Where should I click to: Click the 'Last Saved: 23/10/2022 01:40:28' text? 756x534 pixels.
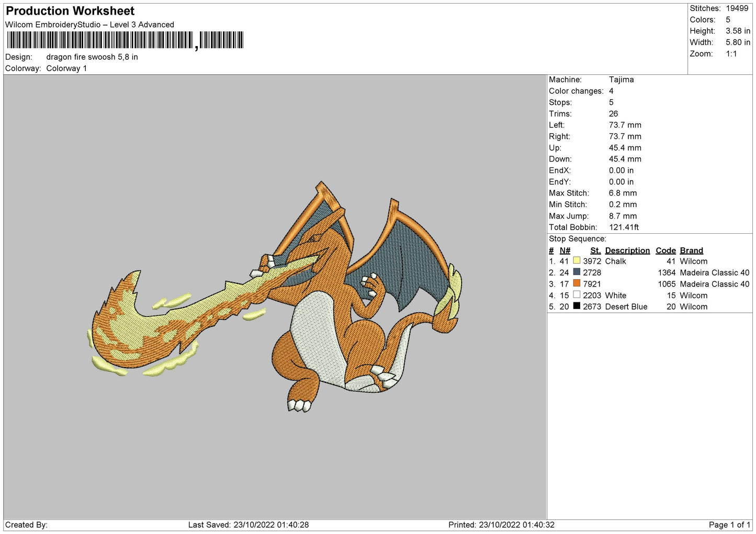249,525
